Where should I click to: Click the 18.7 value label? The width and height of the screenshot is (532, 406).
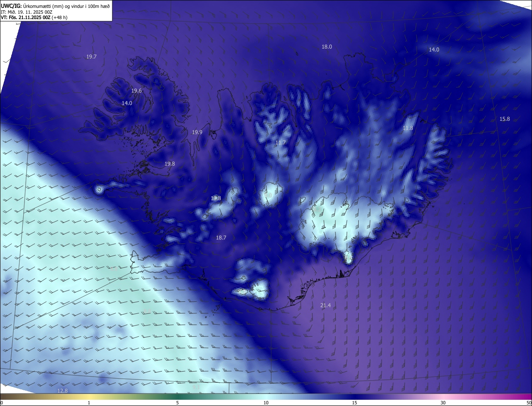coord(221,237)
